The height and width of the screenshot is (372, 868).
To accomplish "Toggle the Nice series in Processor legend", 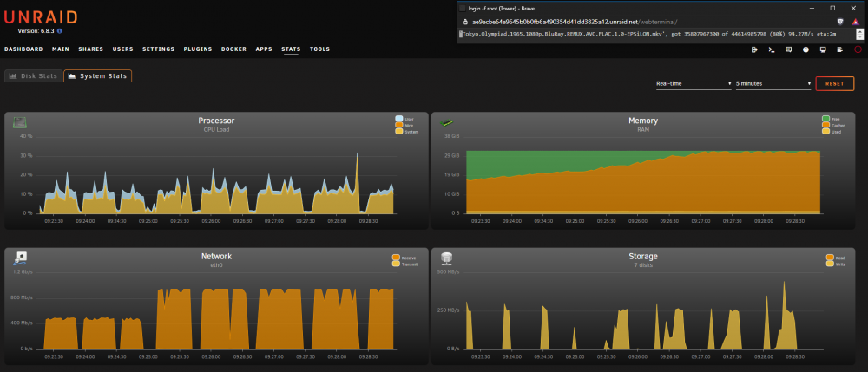I will click(404, 126).
